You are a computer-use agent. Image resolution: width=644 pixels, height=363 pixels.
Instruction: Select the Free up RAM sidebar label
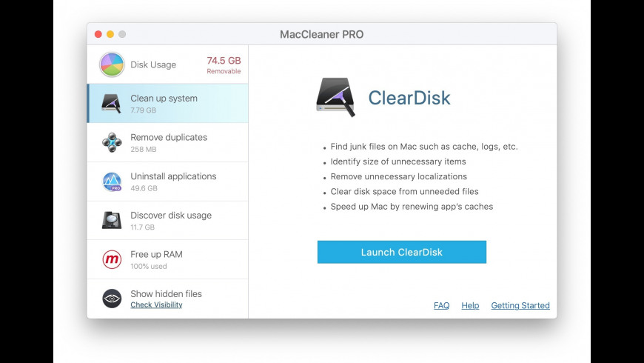tap(156, 254)
